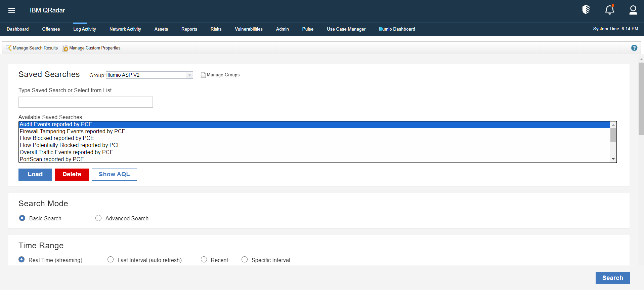Click the help question mark icon
Screen dimensions: 644x290
coord(634,48)
